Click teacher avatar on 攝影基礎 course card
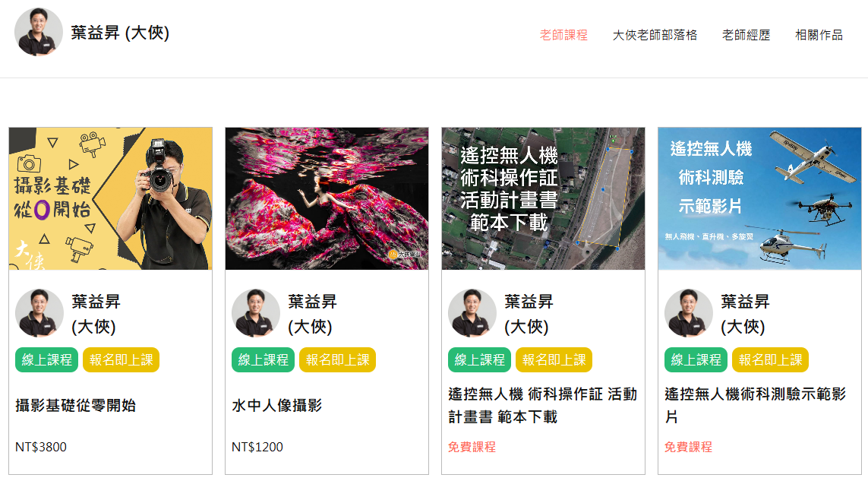The image size is (868, 481). coord(39,313)
